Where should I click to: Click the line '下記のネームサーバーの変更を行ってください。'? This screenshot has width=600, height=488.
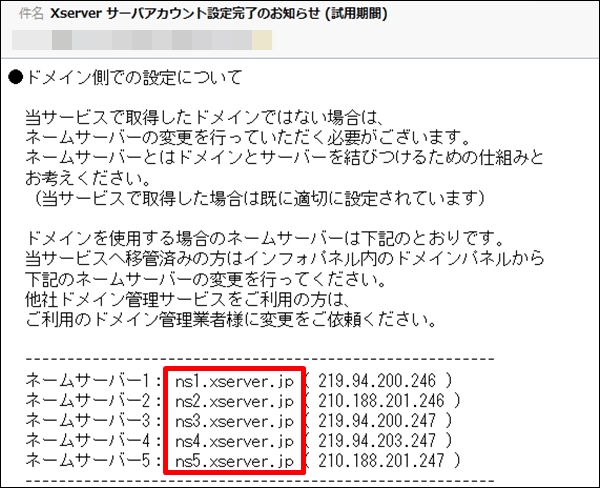pos(206,279)
